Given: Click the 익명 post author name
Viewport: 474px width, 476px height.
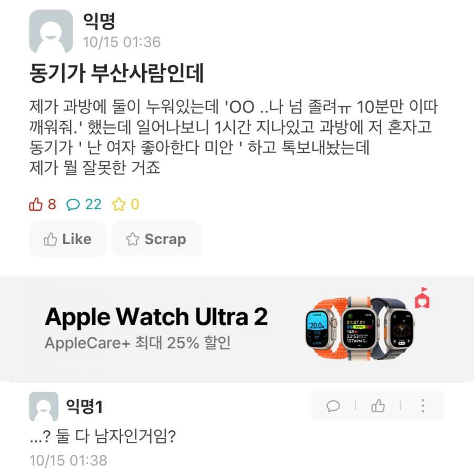Looking at the screenshot, I should coord(99,21).
